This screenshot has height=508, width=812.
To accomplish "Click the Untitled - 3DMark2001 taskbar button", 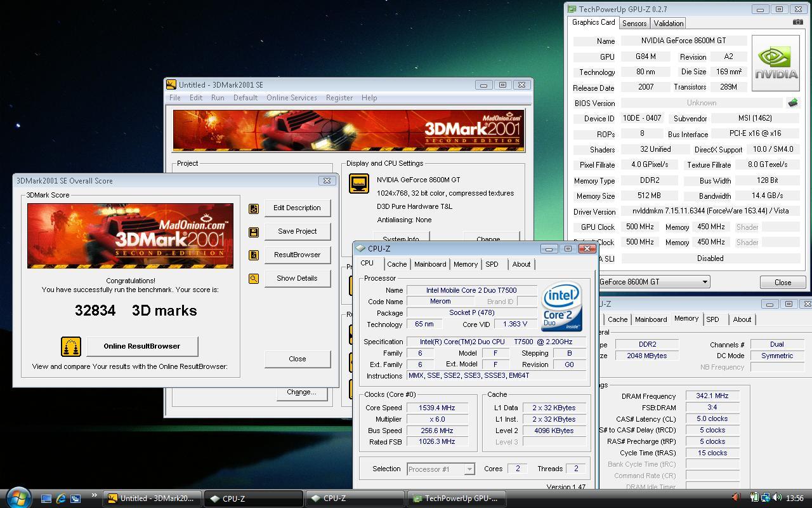I will [x=154, y=498].
